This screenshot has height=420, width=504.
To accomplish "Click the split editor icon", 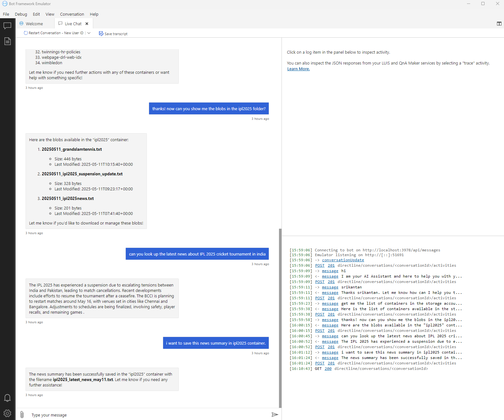I will 499,24.
